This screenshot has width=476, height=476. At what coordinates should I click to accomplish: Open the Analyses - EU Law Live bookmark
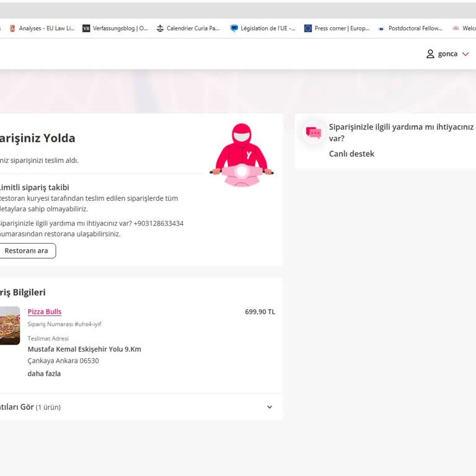point(42,29)
